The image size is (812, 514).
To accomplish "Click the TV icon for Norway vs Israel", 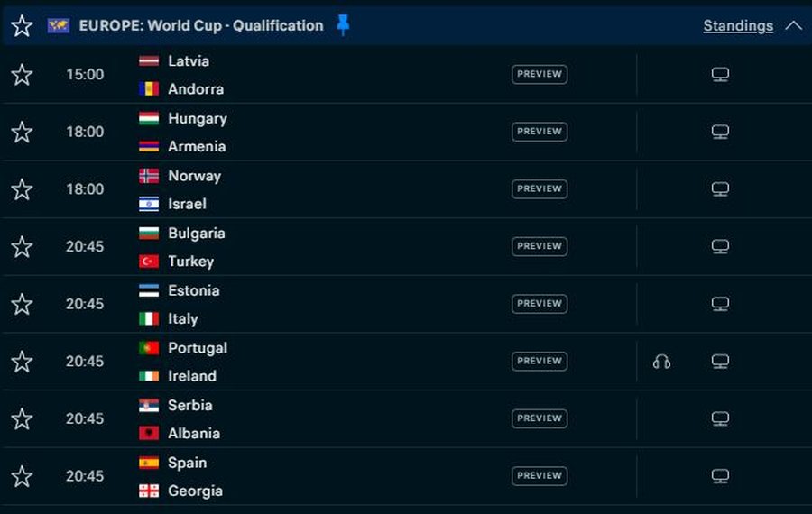I will tap(720, 189).
